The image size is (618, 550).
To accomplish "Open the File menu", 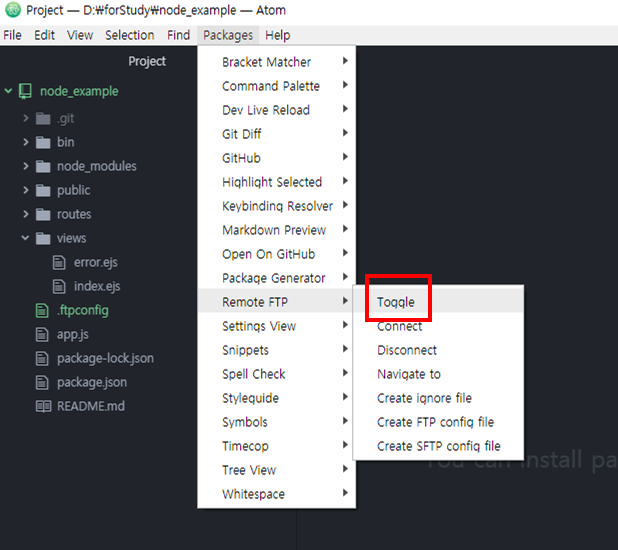I will point(12,35).
